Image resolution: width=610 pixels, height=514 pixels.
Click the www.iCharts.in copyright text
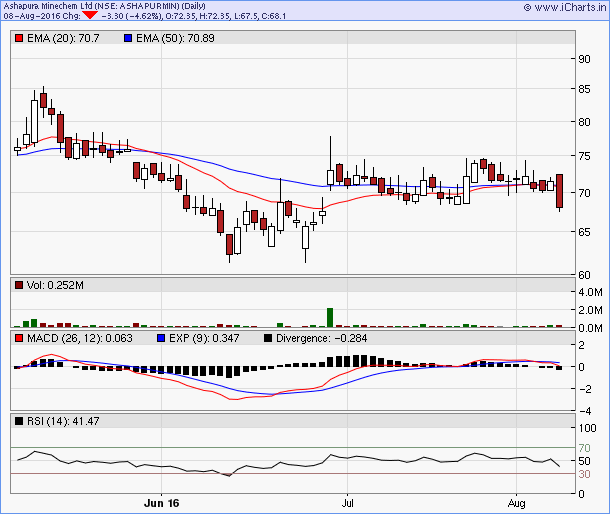565,7
